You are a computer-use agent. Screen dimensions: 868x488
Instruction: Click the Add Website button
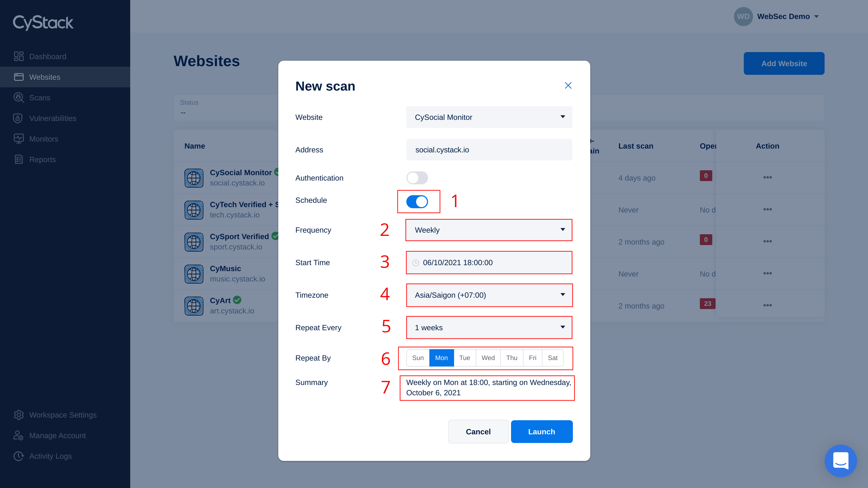[784, 63]
